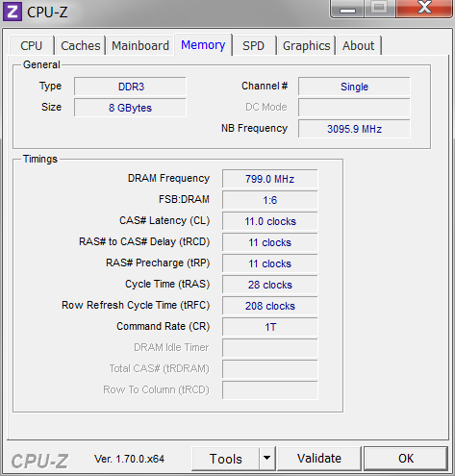Select the Mainboard tab
Screen dimensions: 455x476
pos(140,45)
